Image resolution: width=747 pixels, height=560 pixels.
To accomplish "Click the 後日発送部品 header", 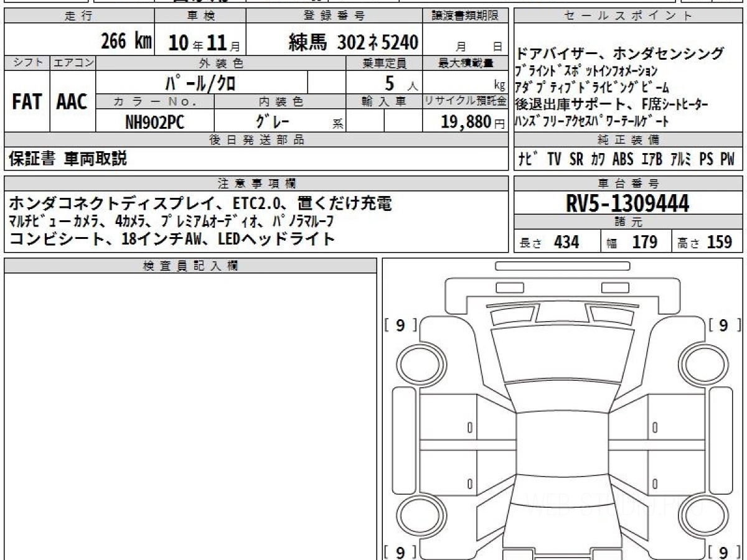I will (x=256, y=140).
